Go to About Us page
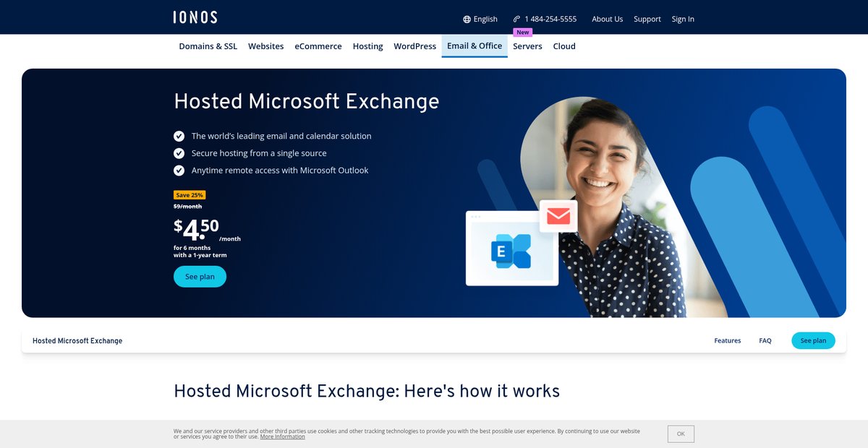Screen dimensions: 868x448 [608, 20]
